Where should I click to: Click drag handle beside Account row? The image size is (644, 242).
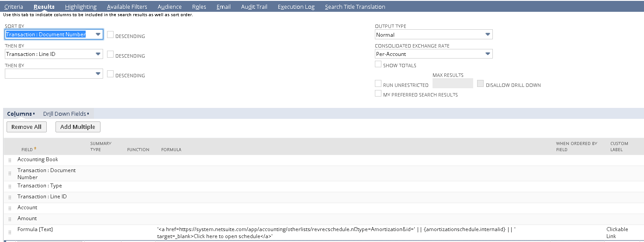[x=10, y=208]
